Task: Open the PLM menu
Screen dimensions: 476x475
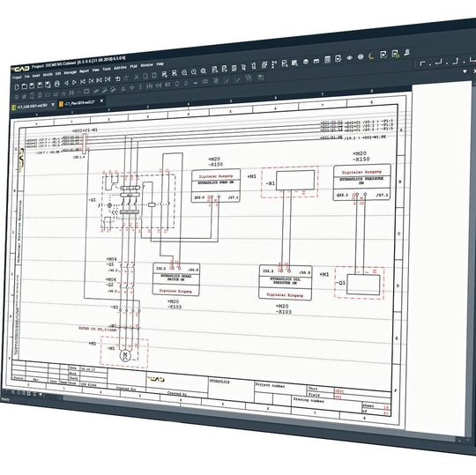Action: tap(134, 66)
